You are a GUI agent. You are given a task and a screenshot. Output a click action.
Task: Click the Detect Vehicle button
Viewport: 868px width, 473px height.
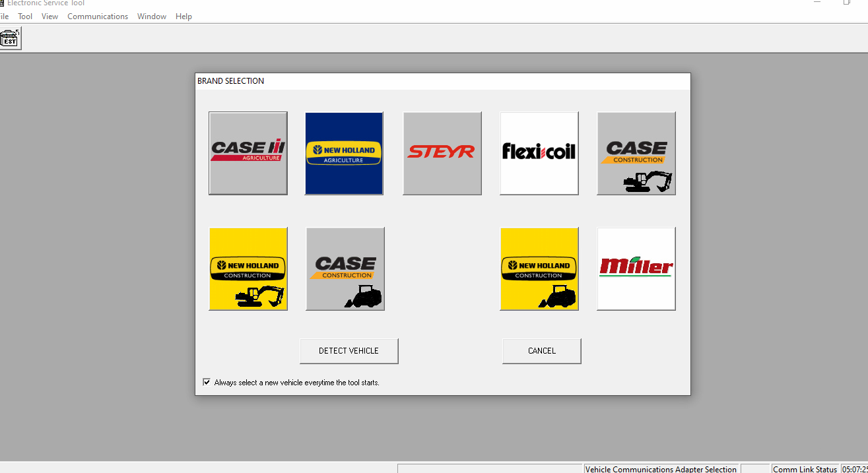pos(349,350)
